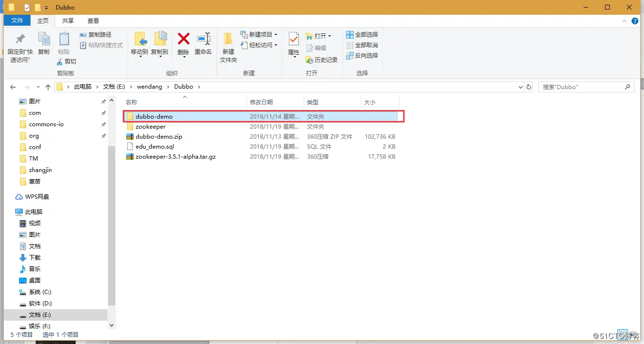Open conf folder in sidebar
The width and height of the screenshot is (644, 344).
click(35, 147)
